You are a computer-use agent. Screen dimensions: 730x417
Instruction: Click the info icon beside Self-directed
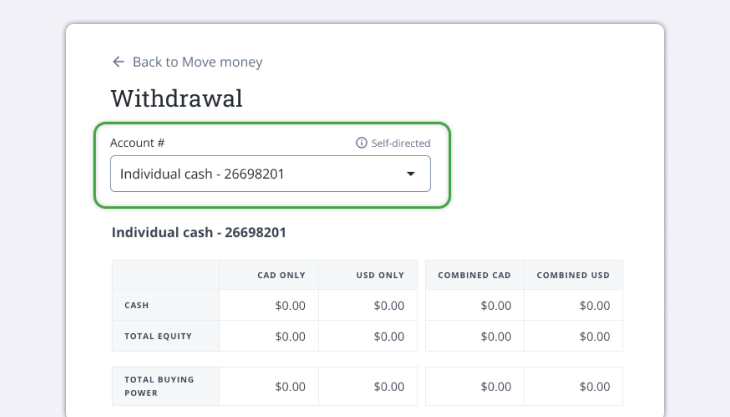pos(362,143)
